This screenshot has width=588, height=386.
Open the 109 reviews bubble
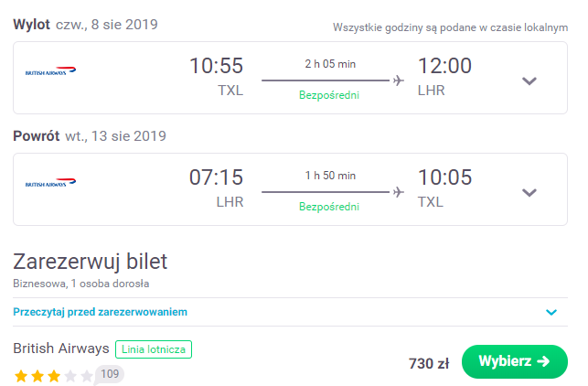pos(109,374)
